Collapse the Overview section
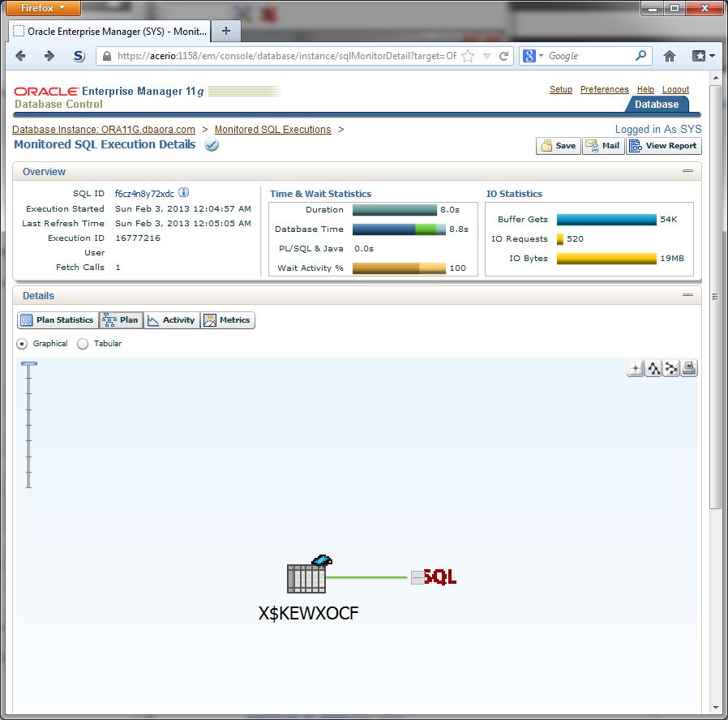 point(687,171)
